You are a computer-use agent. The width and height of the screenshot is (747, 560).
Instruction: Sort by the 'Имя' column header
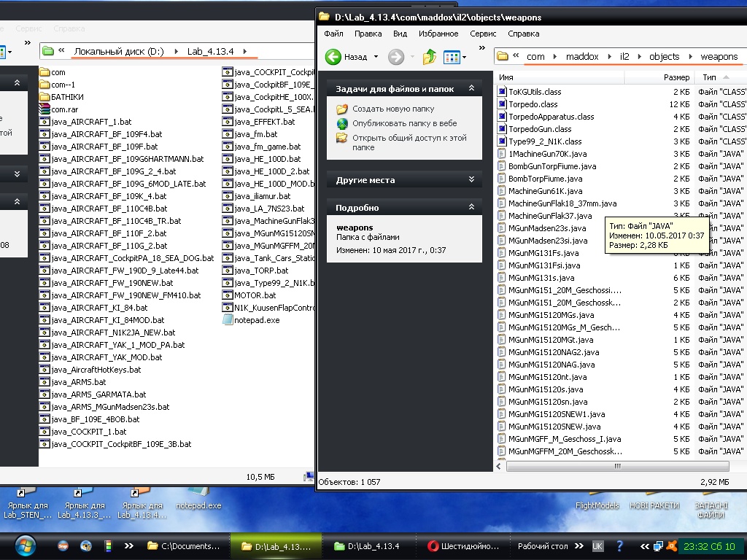pos(560,77)
